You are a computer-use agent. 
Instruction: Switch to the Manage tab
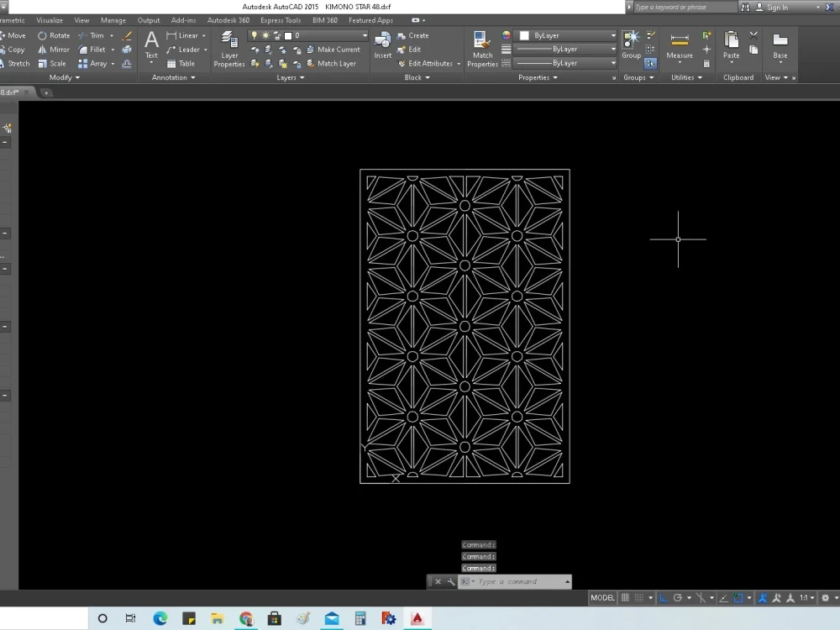(x=113, y=20)
